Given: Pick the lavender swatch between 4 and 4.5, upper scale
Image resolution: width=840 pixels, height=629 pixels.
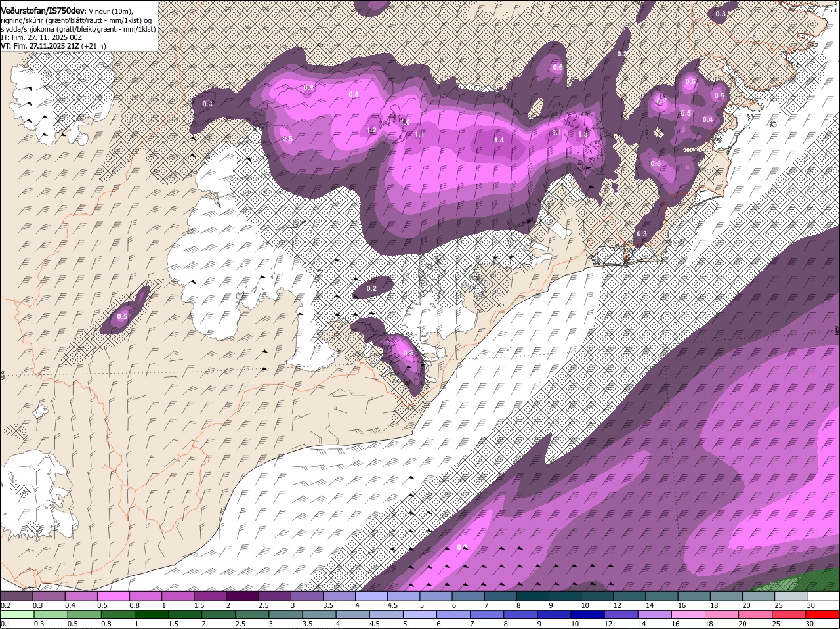Looking at the screenshot, I should (x=371, y=596).
